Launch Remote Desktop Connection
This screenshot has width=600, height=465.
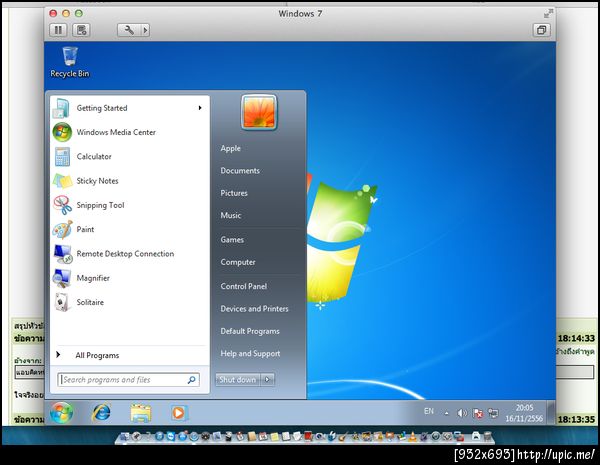pyautogui.click(x=130, y=253)
